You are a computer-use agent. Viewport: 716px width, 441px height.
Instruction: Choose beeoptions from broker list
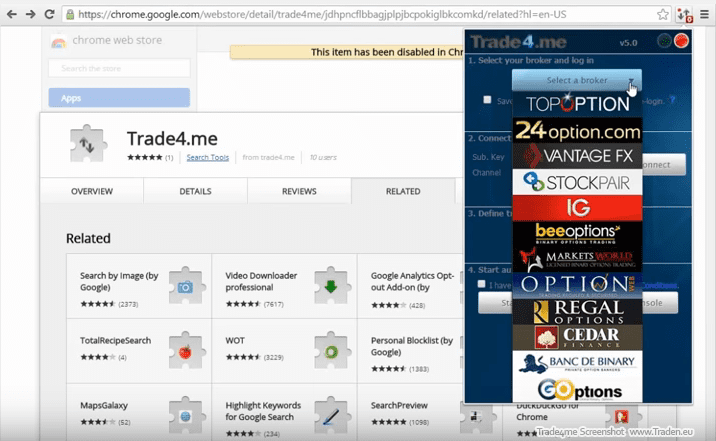pyautogui.click(x=577, y=234)
